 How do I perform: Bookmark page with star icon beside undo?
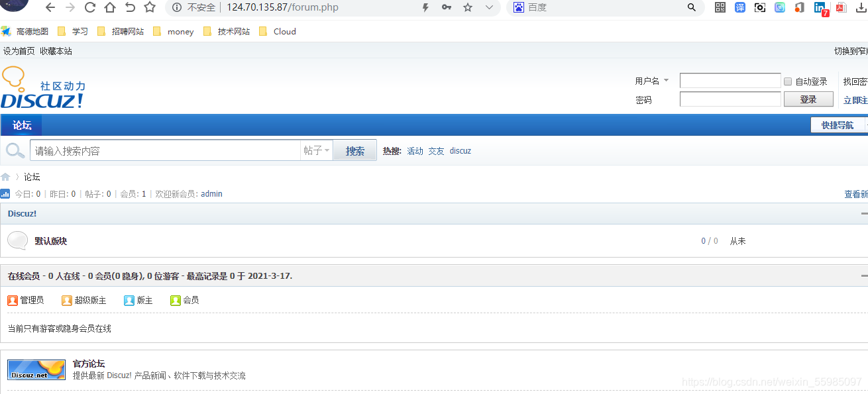[x=150, y=7]
